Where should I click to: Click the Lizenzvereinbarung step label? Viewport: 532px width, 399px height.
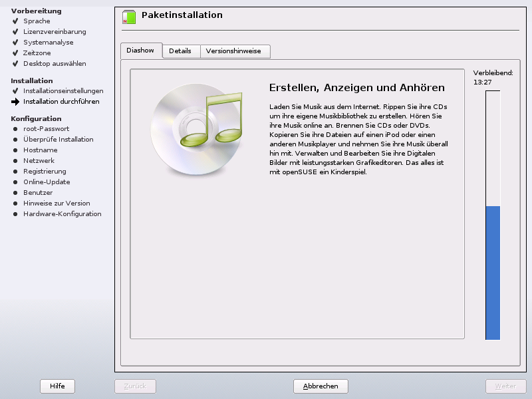55,31
